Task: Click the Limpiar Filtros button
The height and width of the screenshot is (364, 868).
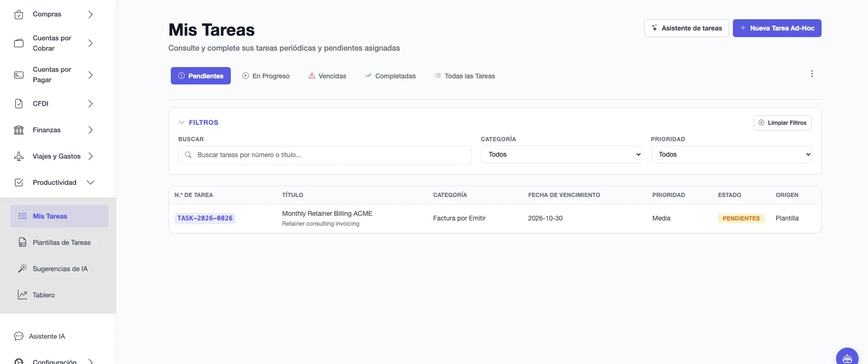Action: click(783, 123)
